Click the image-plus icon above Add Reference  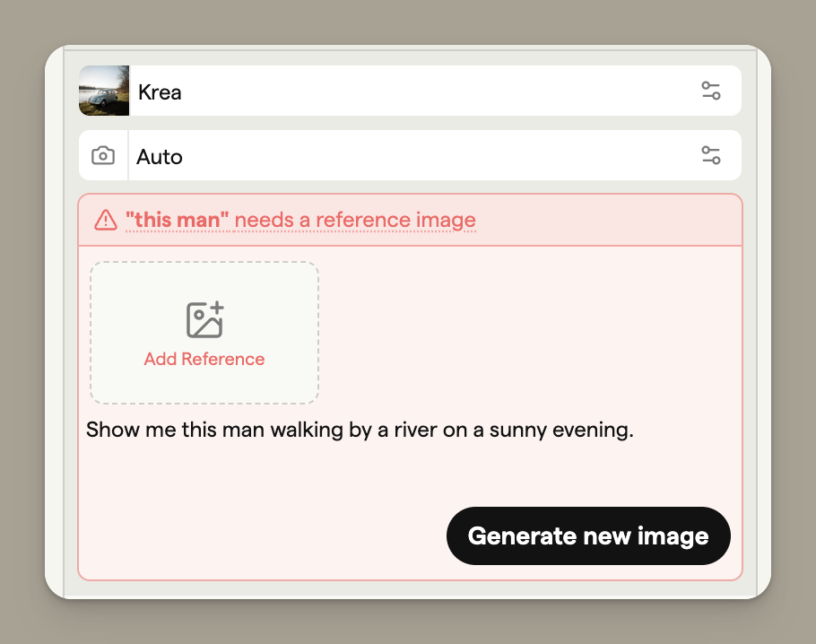point(204,320)
